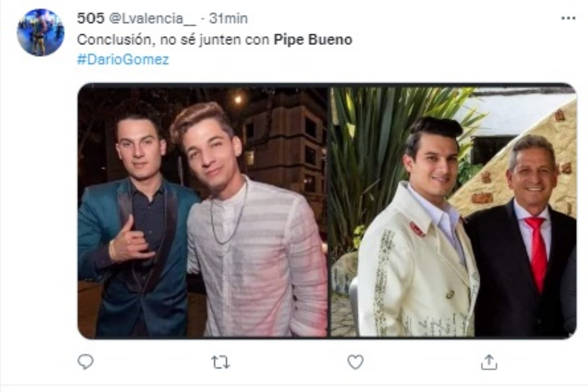Open the #DarioGomez hashtag
Screen dimensions: 588x392
pos(123,60)
